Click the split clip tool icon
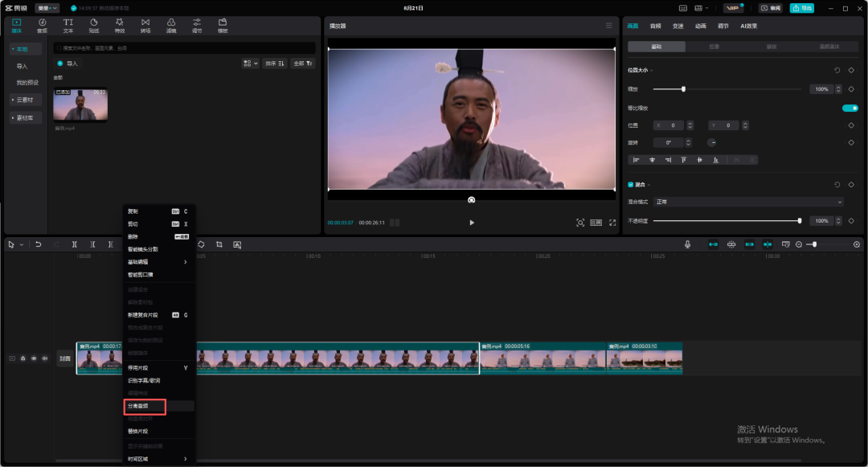The width and height of the screenshot is (868, 467). pyautogui.click(x=74, y=244)
